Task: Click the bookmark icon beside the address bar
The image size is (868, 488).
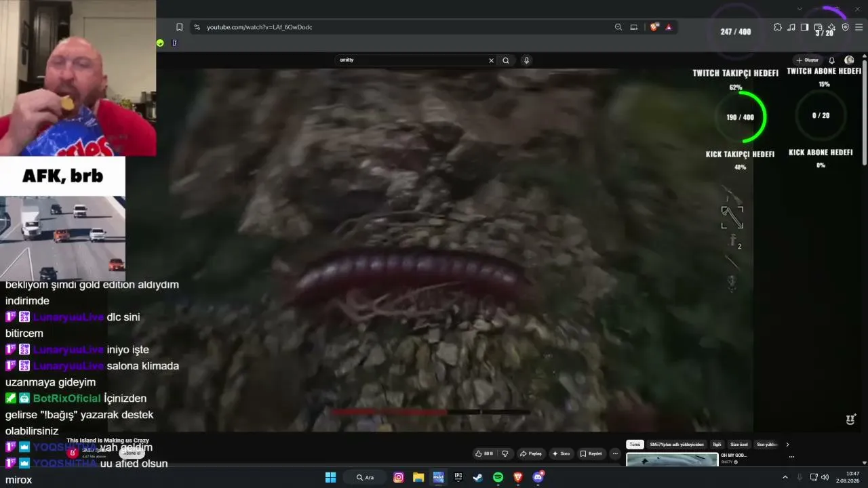Action: pos(179,27)
